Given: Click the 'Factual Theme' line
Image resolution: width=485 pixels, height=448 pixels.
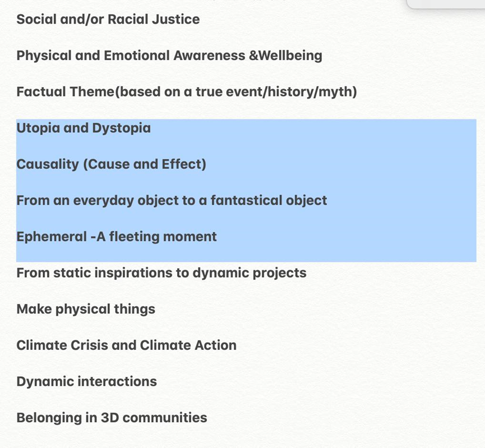Looking at the screenshot, I should [x=187, y=92].
